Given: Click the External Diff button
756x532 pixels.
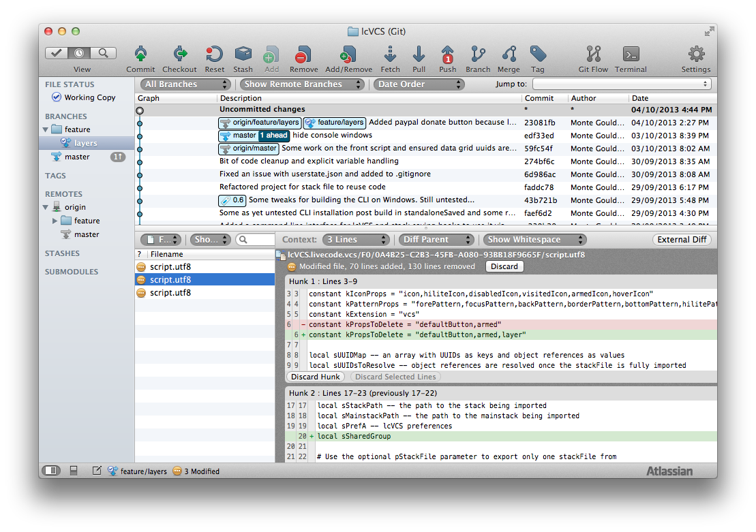Looking at the screenshot, I should (x=682, y=240).
